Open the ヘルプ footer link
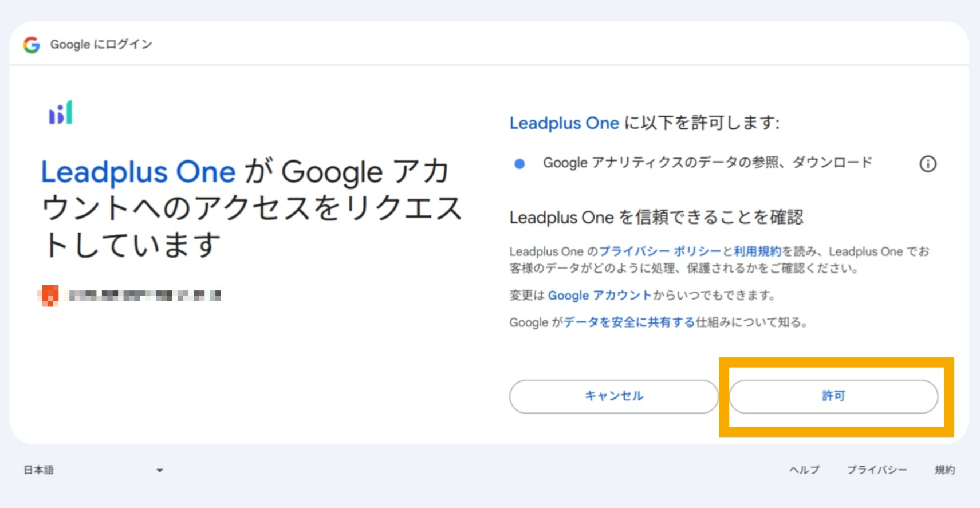Viewport: 980px width, 508px height. (804, 470)
